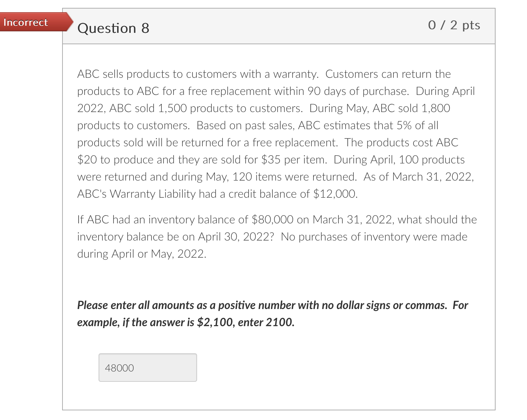
Task: Click the inventory balance question paragraph
Action: click(x=275, y=236)
